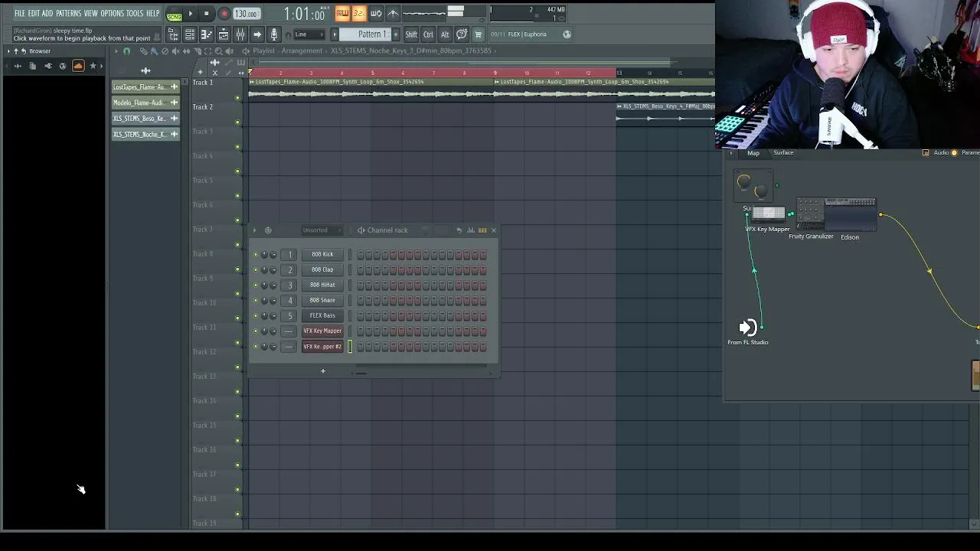
Task: Click the tempo field showing 130.000
Action: tap(246, 14)
